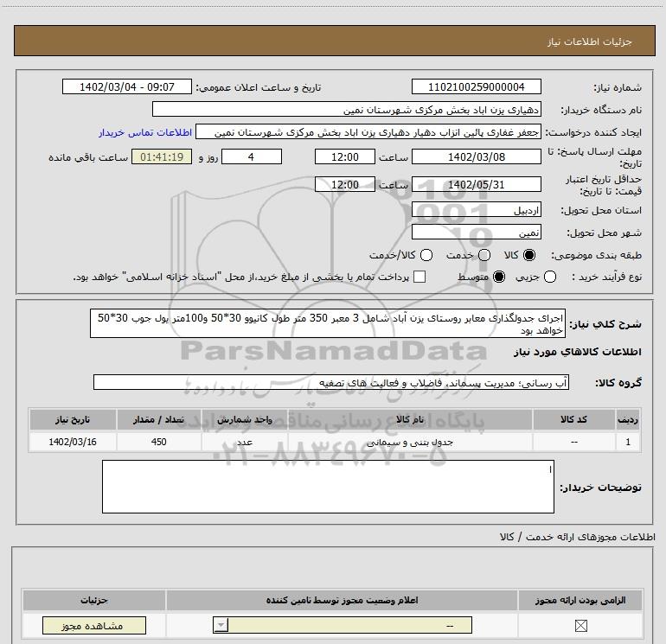666x644 pixels.
Task: Select the کالا/خدمت radio option
Action: pos(426,255)
